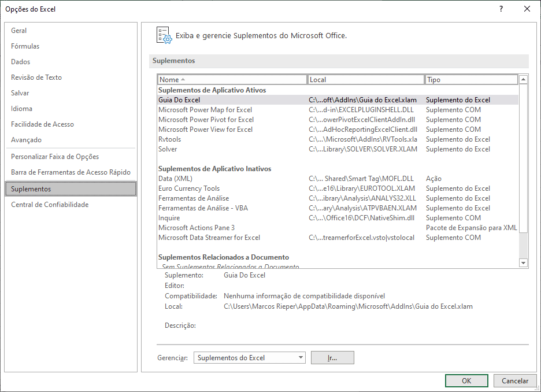The width and height of the screenshot is (541, 392).
Task: Click the scrollbar up arrow
Action: (x=524, y=79)
